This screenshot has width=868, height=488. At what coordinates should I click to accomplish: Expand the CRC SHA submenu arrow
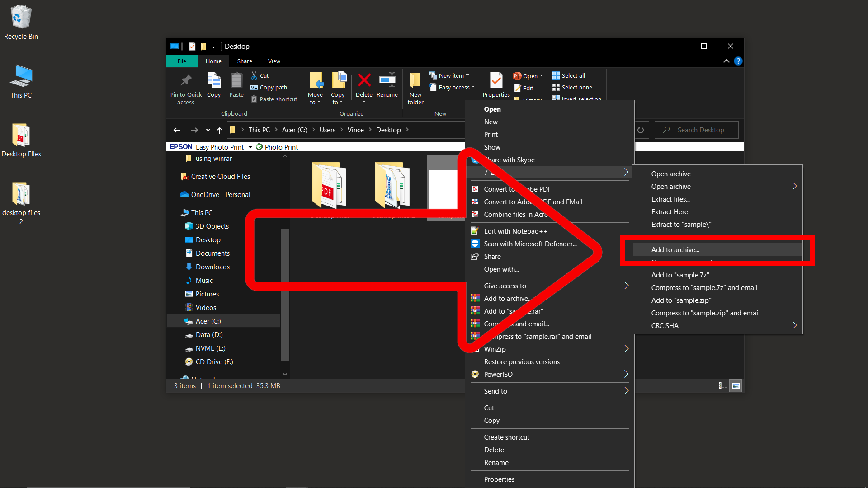point(794,325)
